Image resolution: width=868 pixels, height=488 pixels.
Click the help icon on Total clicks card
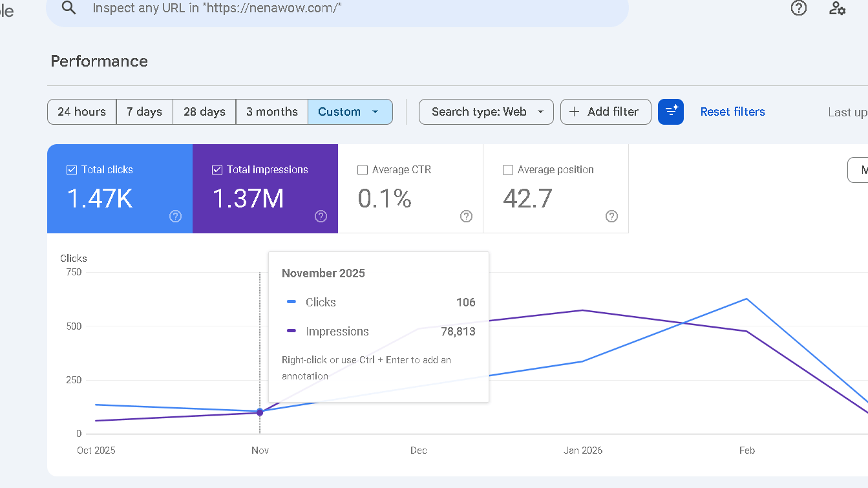pyautogui.click(x=175, y=216)
